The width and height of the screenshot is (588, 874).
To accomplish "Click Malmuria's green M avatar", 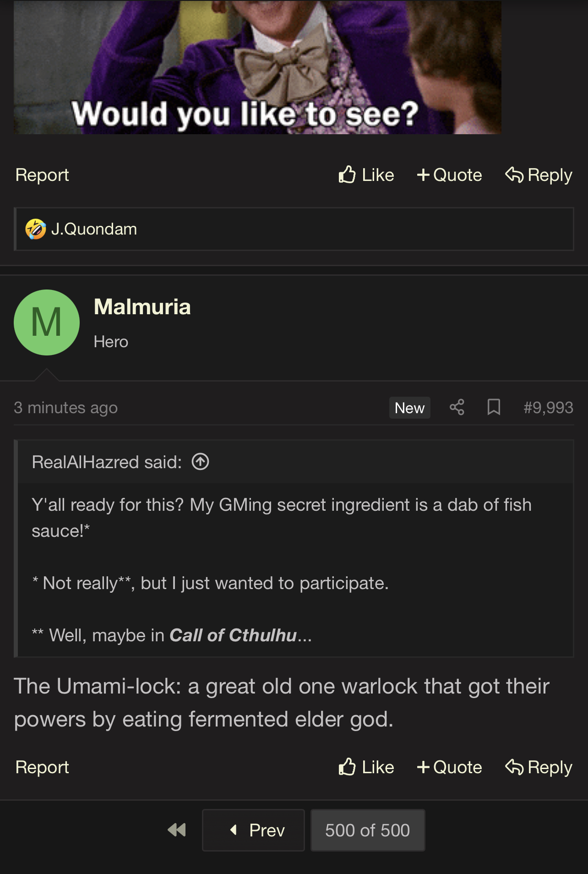I will point(47,322).
